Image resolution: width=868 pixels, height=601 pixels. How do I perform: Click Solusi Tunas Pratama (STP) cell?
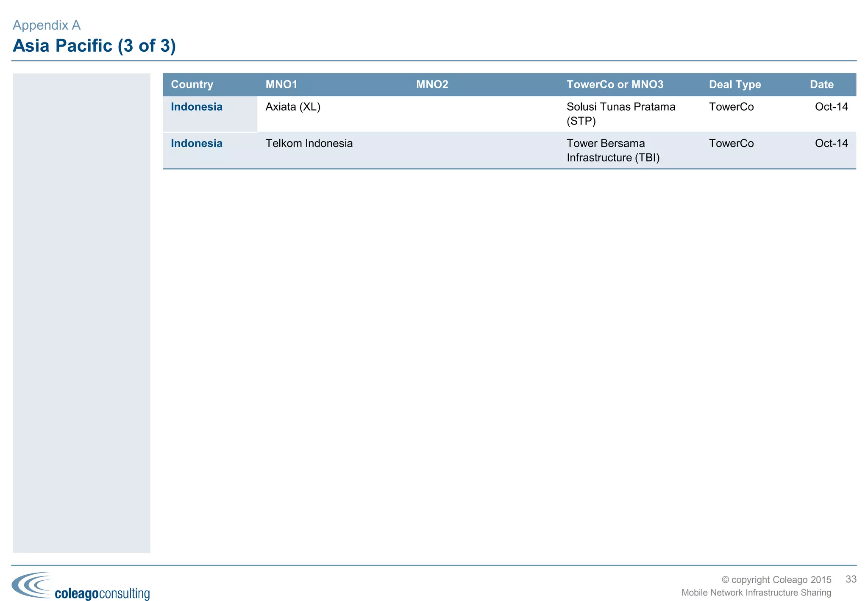pyautogui.click(x=620, y=114)
